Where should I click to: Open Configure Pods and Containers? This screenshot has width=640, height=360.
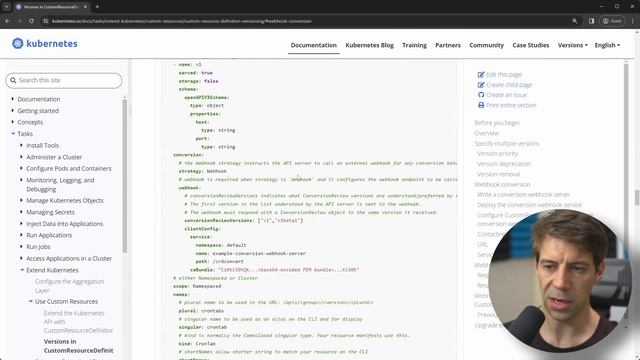pyautogui.click(x=69, y=169)
